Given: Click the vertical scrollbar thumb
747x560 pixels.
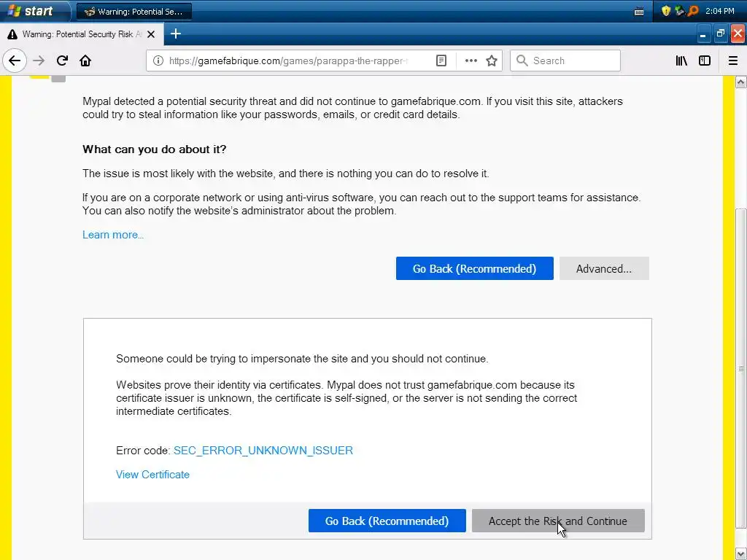Looking at the screenshot, I should (741, 368).
